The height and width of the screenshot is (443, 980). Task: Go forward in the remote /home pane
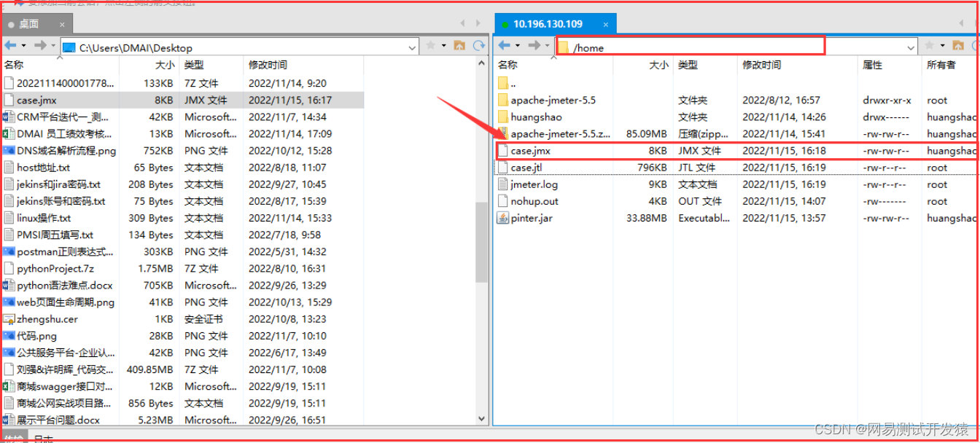point(534,46)
